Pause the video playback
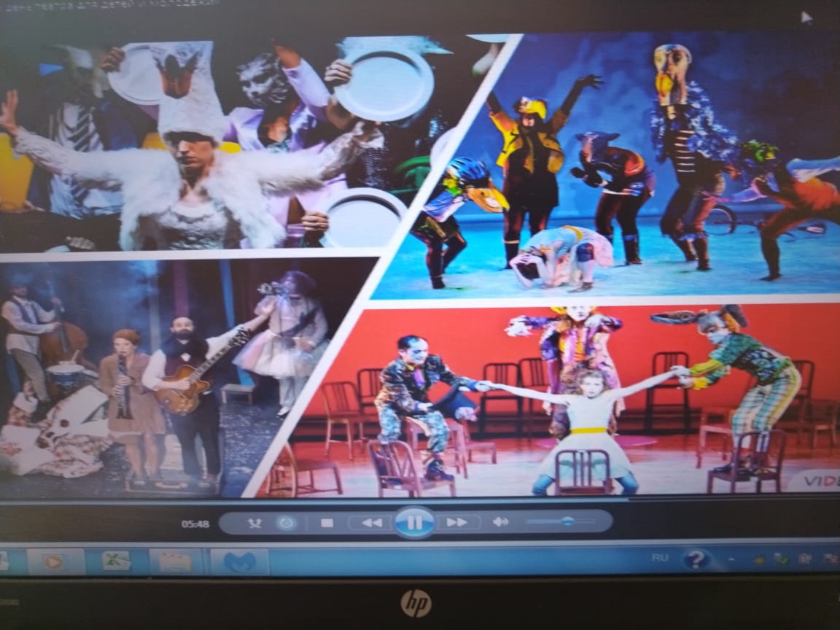 pos(414,522)
